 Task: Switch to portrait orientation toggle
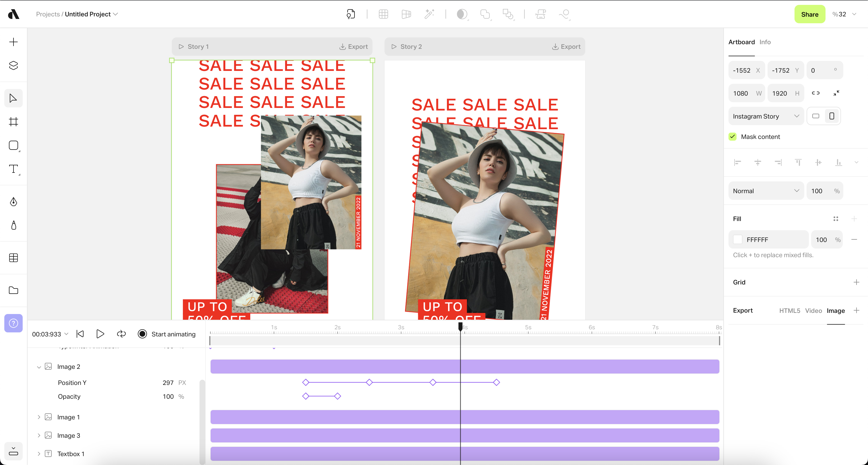[832, 116]
